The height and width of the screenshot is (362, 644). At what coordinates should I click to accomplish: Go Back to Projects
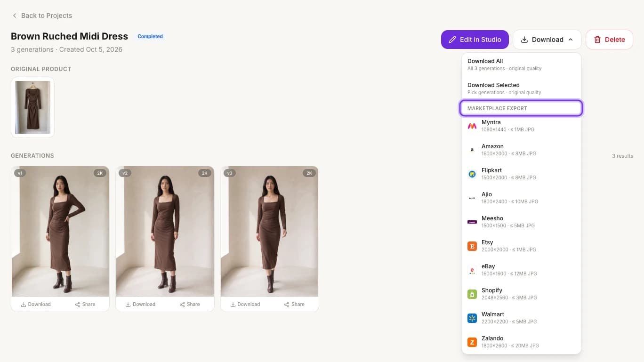pos(42,16)
